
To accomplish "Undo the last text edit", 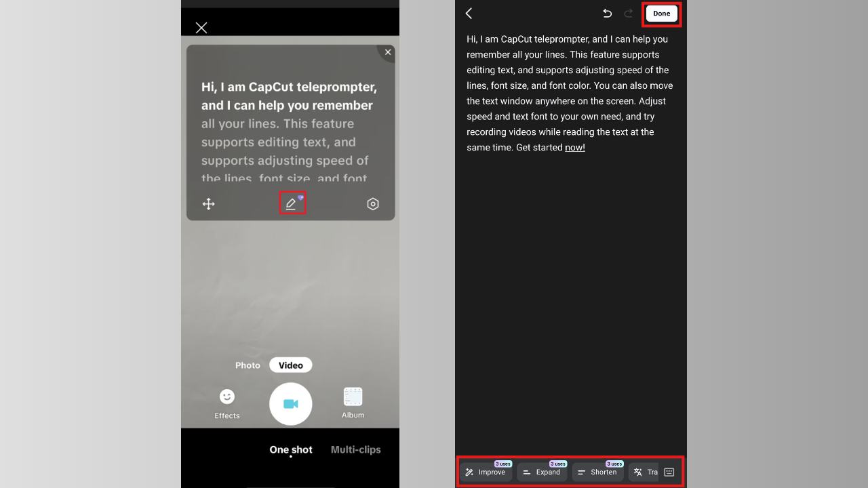I will tap(607, 14).
